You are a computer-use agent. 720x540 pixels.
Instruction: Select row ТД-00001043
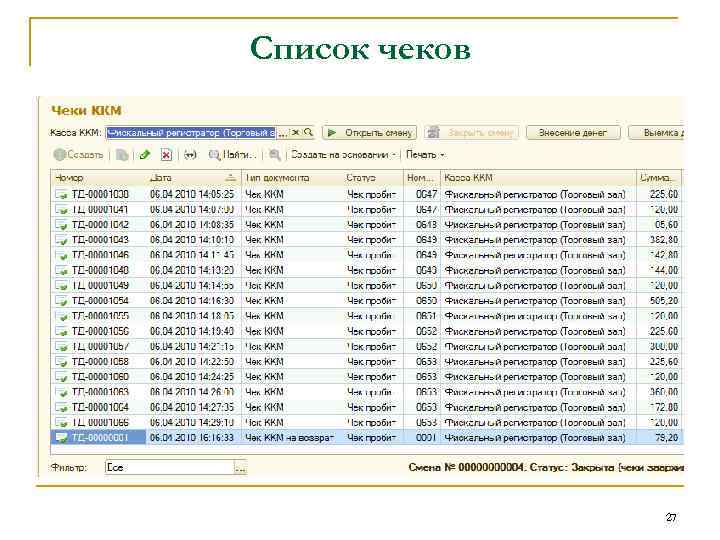click(366, 240)
